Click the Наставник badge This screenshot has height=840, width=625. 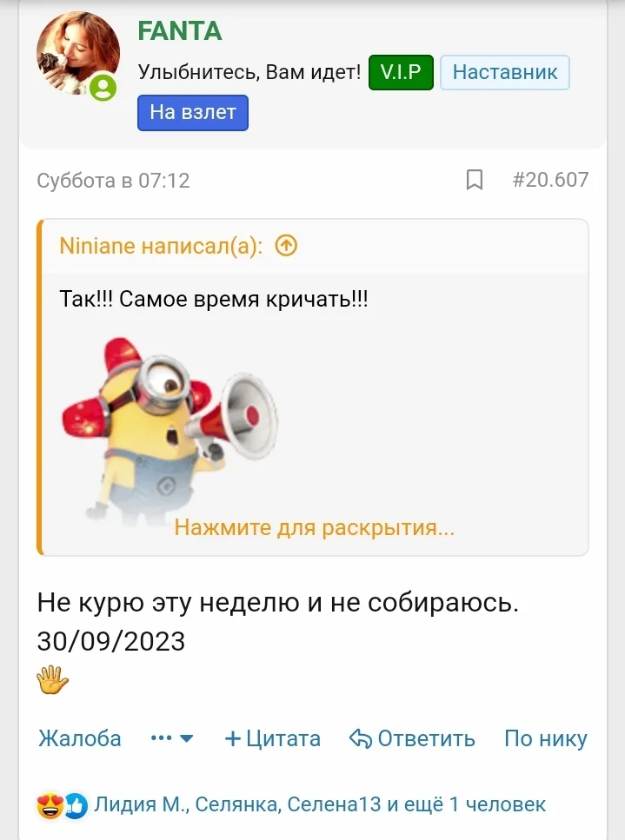(505, 72)
